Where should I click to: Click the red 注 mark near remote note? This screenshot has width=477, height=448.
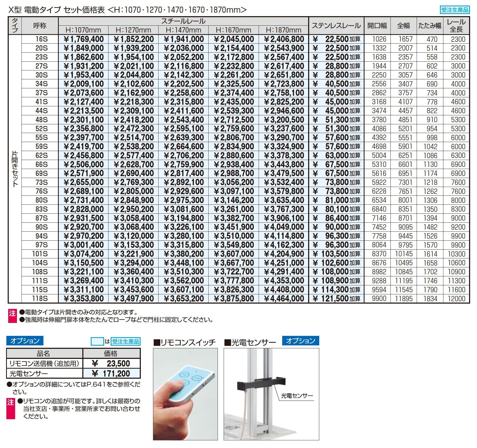pos(11,409)
